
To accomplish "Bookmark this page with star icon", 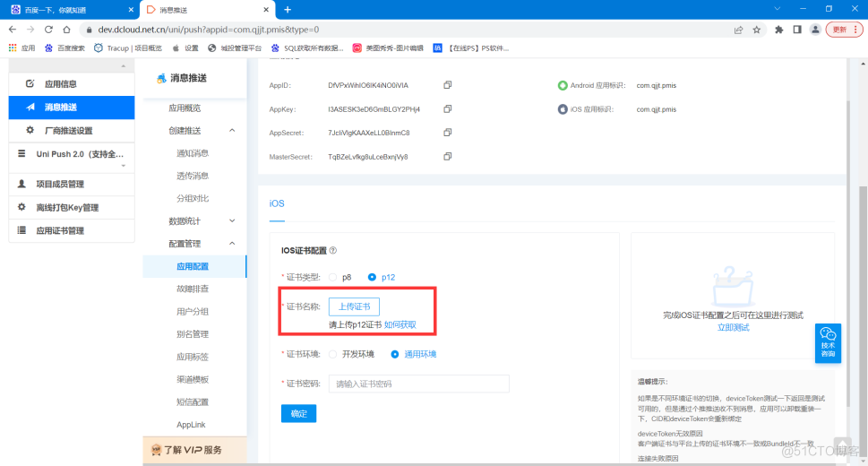I will [756, 30].
